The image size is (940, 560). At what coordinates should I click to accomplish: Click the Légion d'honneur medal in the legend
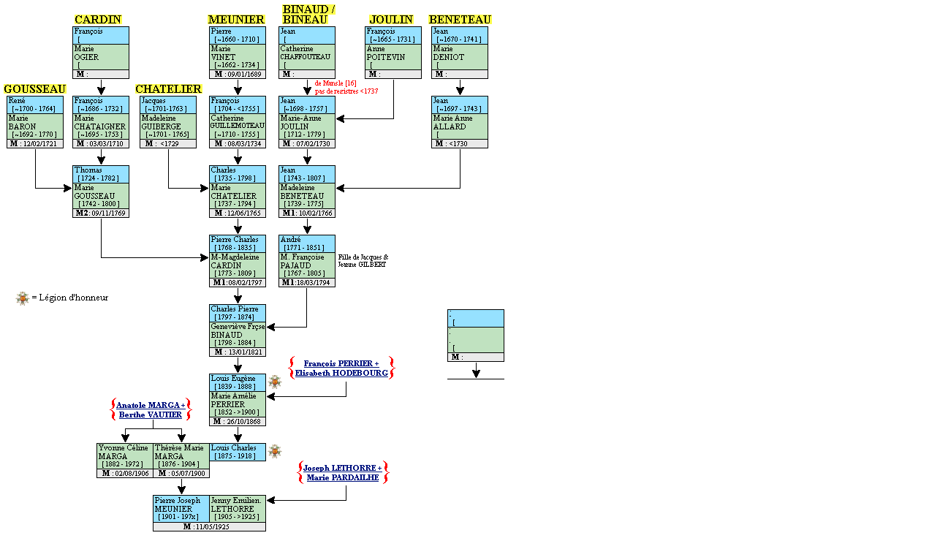point(23,298)
